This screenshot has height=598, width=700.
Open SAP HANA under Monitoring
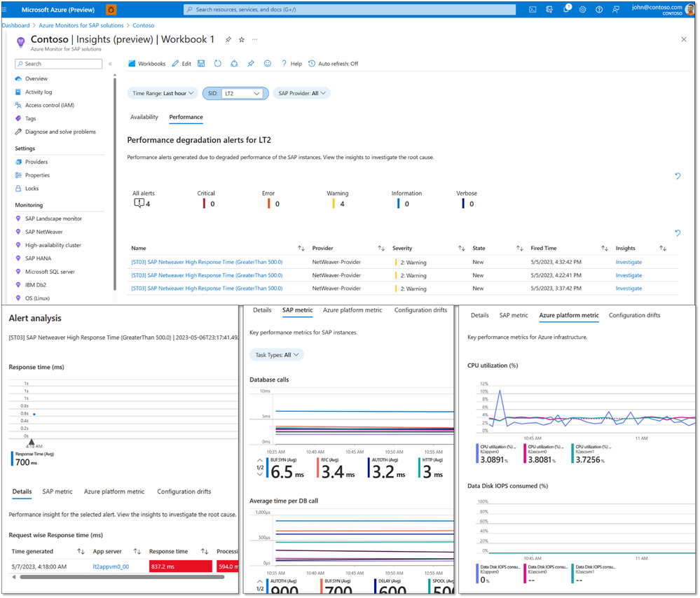[38, 258]
